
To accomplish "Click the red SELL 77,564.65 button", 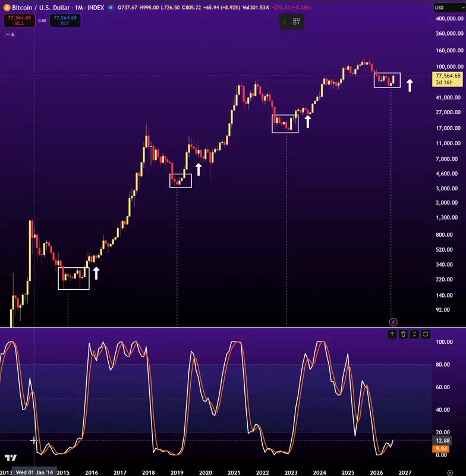I will [20, 20].
